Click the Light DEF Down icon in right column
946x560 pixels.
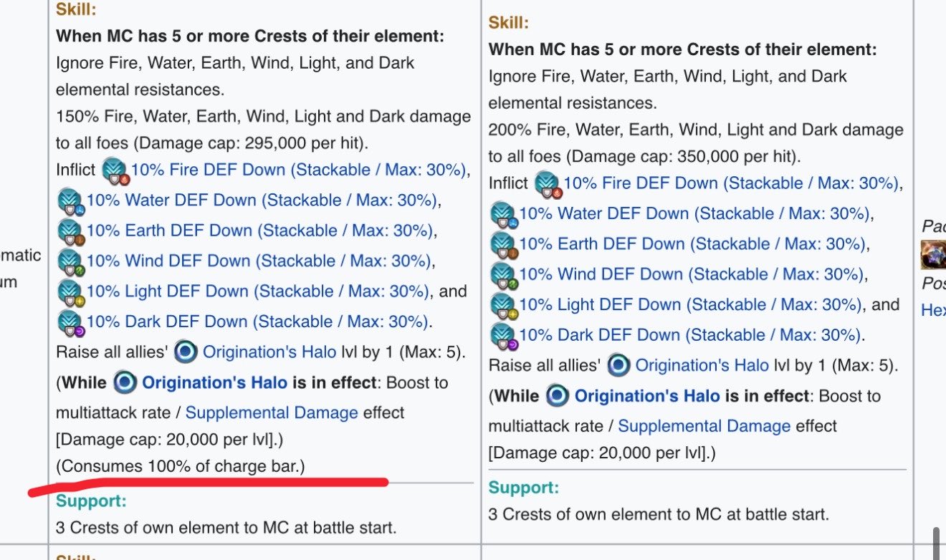pos(503,304)
